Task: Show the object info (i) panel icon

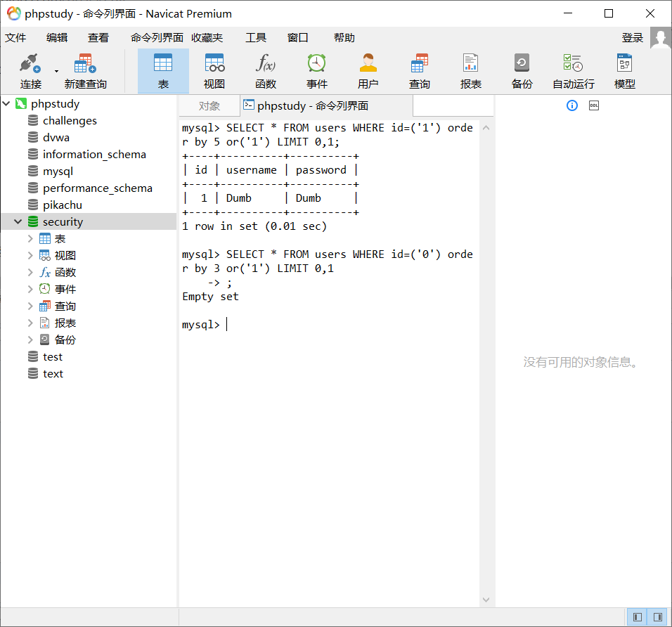Action: click(x=572, y=105)
